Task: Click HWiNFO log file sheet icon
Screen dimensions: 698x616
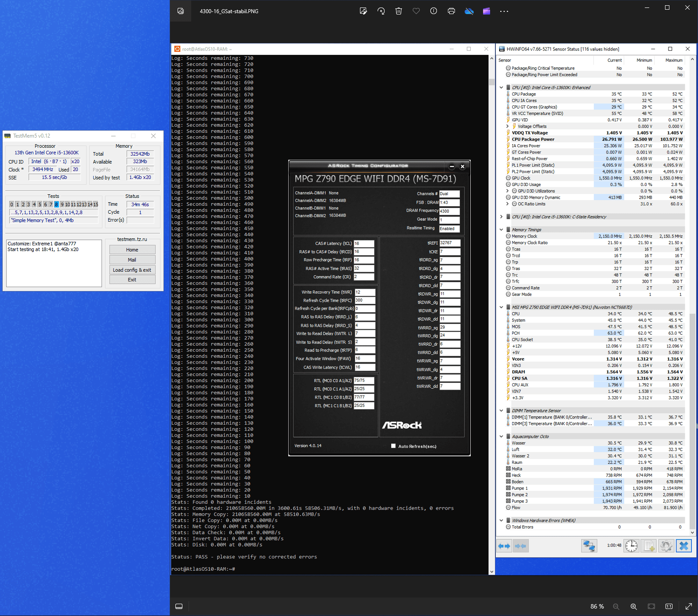Action: [649, 546]
